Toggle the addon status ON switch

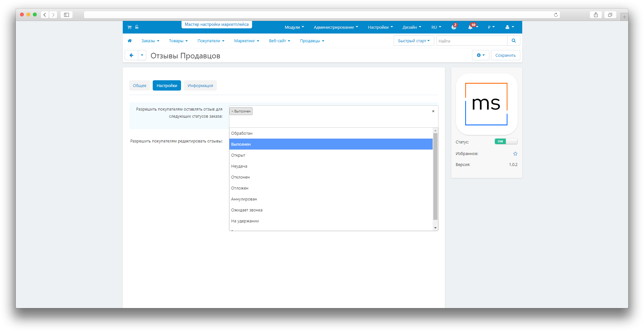(506, 141)
